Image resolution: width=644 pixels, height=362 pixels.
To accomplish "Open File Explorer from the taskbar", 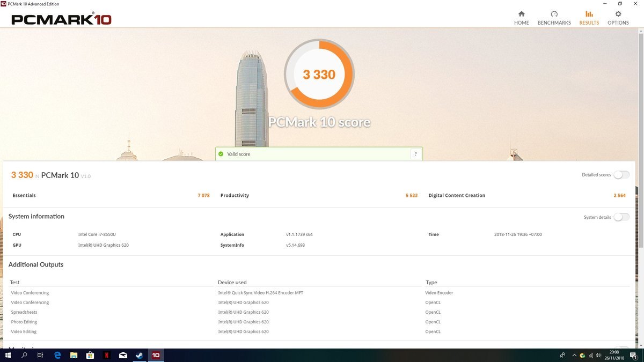I will click(74, 355).
